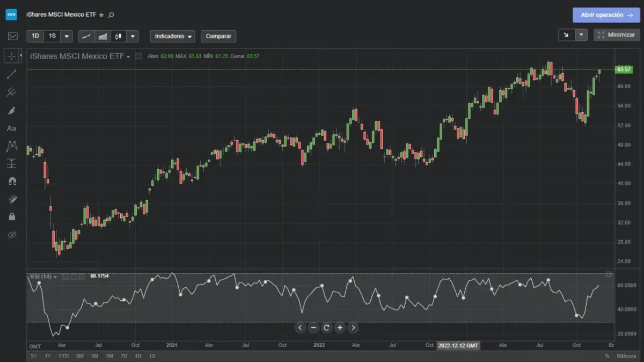Click the EWW ticker logo icon

coord(11,15)
